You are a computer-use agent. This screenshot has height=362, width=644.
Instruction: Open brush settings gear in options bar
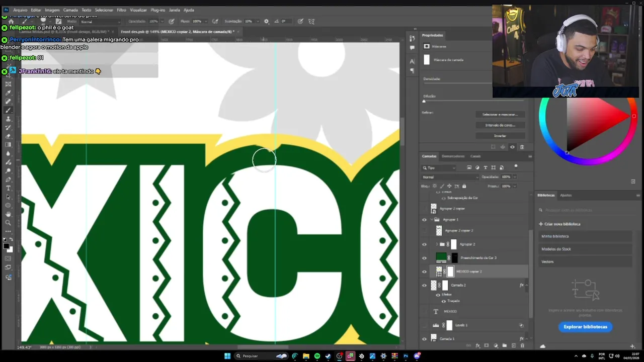pyautogui.click(x=266, y=21)
